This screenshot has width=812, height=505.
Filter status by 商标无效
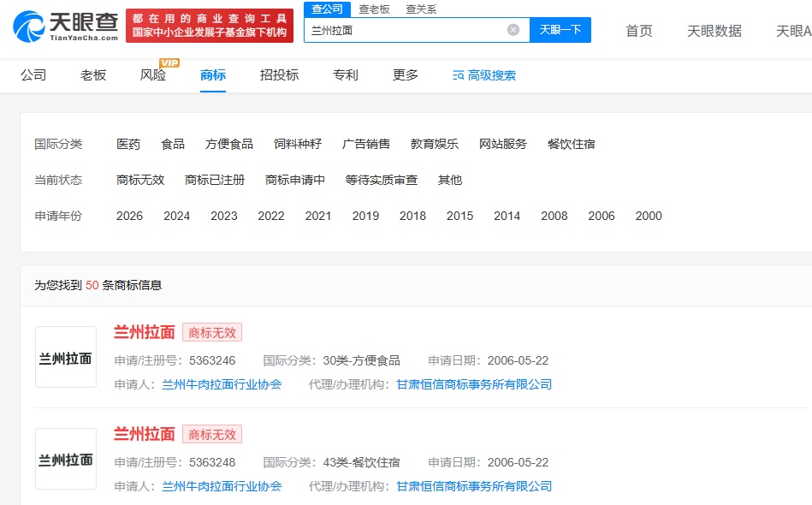coord(140,180)
